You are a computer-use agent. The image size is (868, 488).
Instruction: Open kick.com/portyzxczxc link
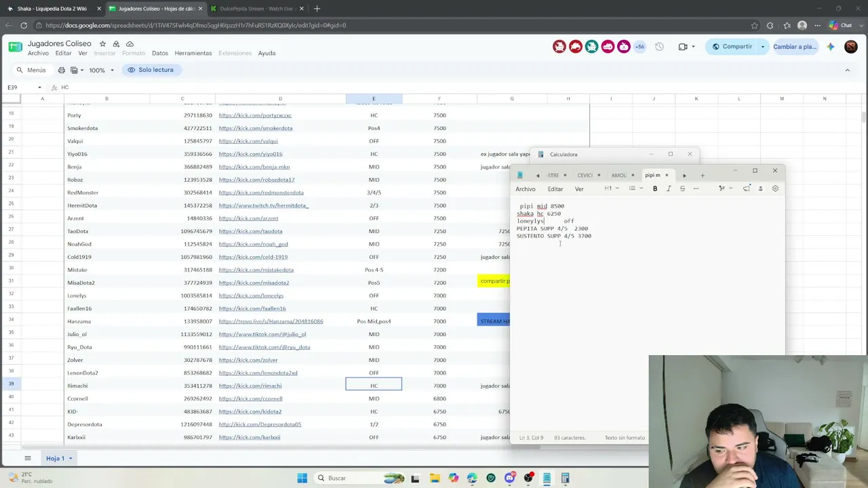click(255, 115)
